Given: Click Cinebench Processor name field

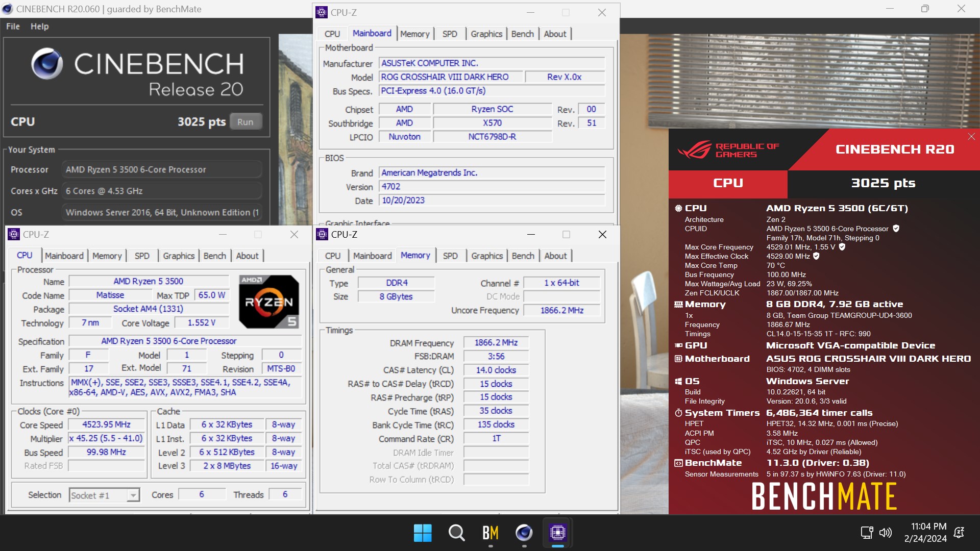Looking at the screenshot, I should coord(162,169).
